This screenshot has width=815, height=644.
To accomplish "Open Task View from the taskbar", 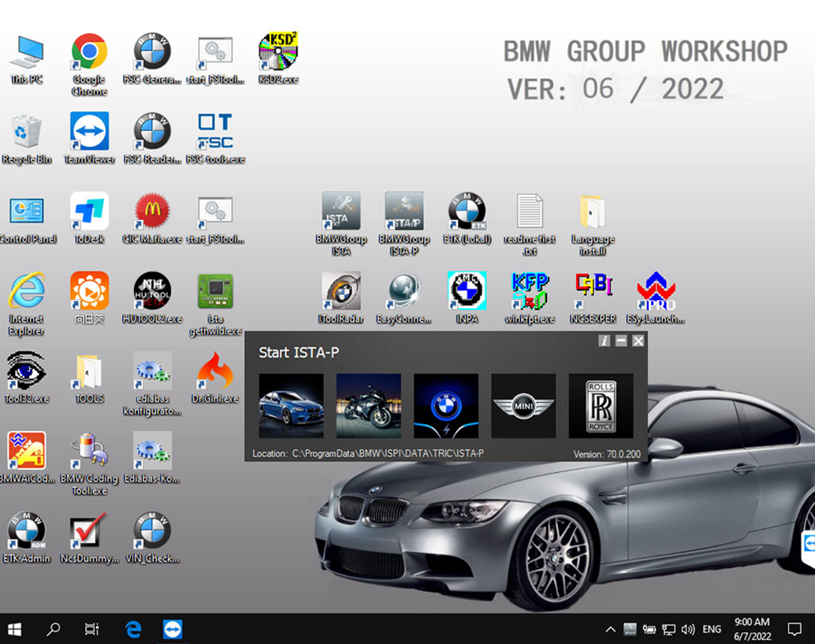I will coord(92,630).
